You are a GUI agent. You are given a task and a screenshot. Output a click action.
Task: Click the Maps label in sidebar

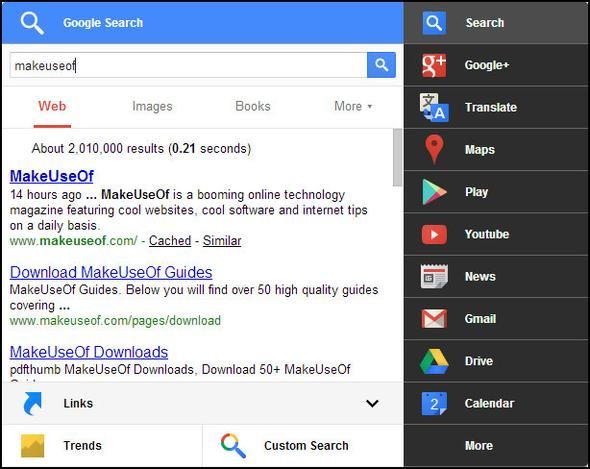click(x=480, y=149)
